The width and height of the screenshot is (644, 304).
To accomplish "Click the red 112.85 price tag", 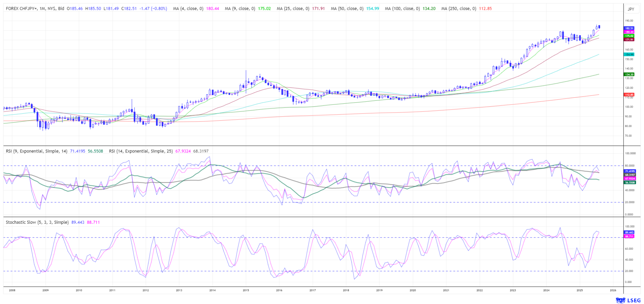I will tap(629, 95).
